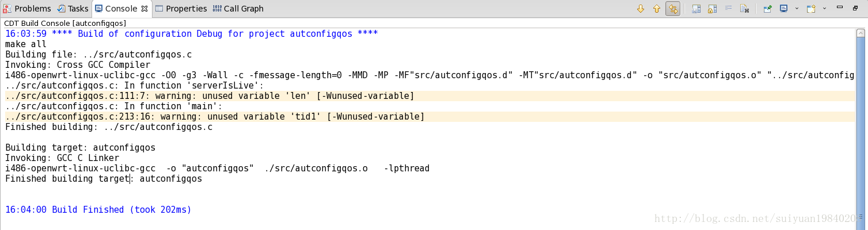Pin the current console
868x230 pixels.
[768, 9]
